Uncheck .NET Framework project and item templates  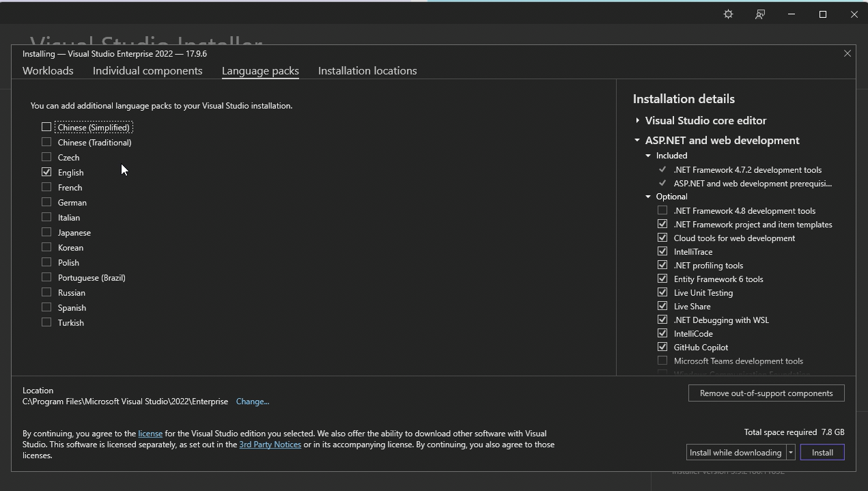662,224
